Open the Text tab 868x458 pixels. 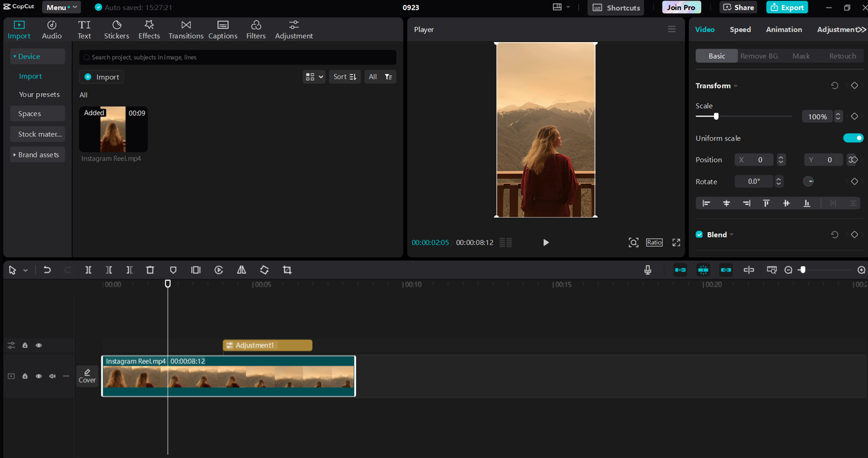[x=84, y=30]
